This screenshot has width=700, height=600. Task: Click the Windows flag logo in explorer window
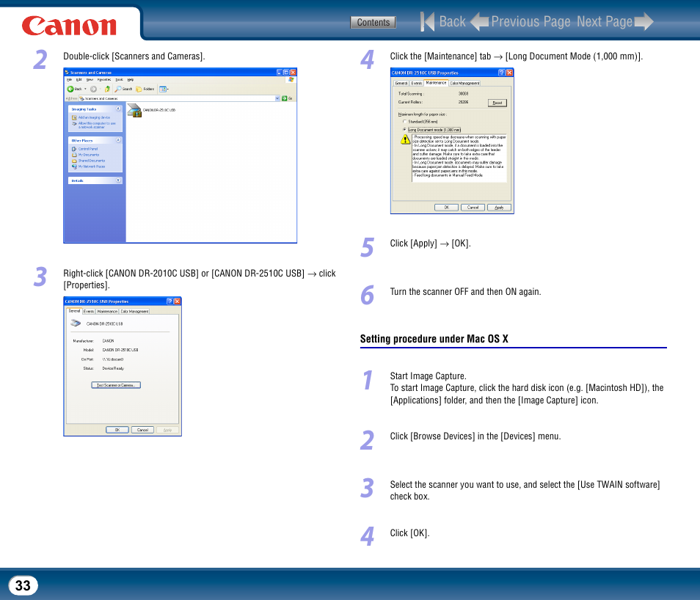click(x=291, y=79)
